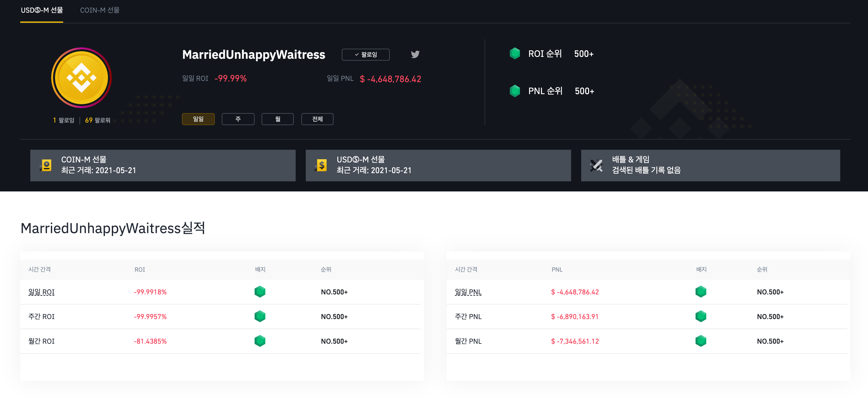Select the 일일 period filter
The width and height of the screenshot is (868, 405).
198,119
